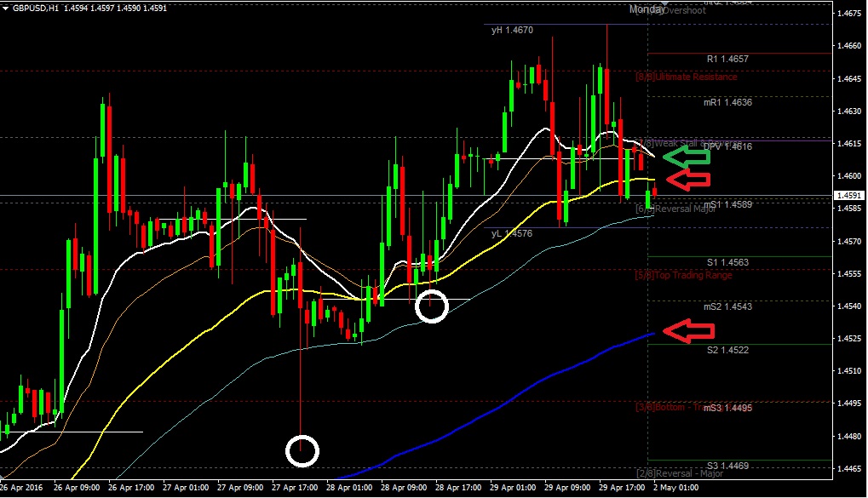Click 1.4615 on the price axis

point(849,143)
